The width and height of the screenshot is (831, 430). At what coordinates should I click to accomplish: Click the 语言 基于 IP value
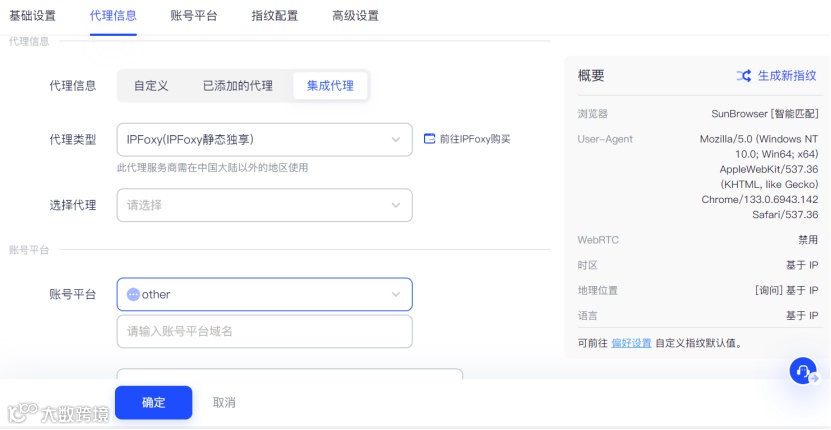[x=802, y=316]
